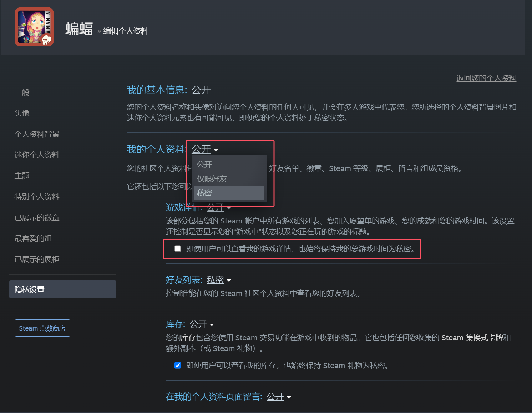Image resolution: width=532 pixels, height=413 pixels.
Task: Click the 编辑个人资料 breadcrumb text
Action: [x=126, y=31]
